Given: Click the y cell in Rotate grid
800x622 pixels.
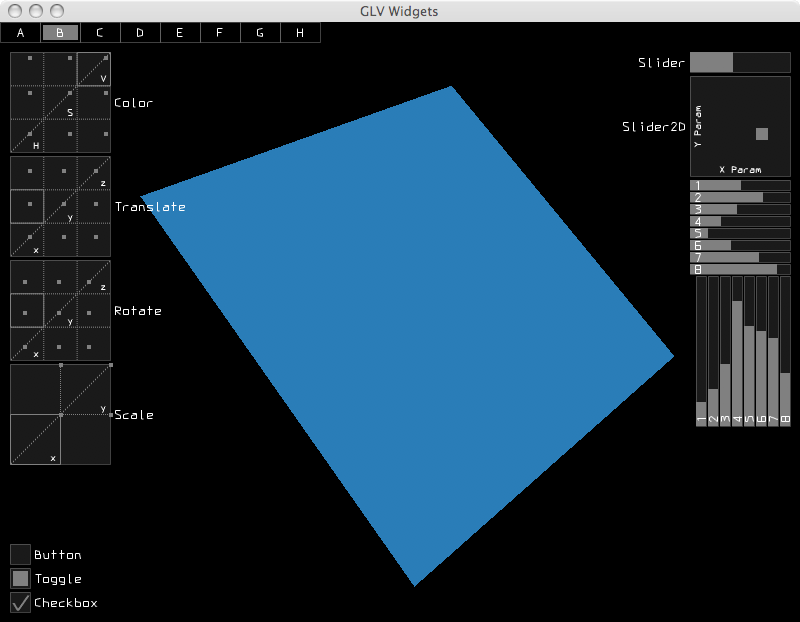Looking at the screenshot, I should click(60, 311).
